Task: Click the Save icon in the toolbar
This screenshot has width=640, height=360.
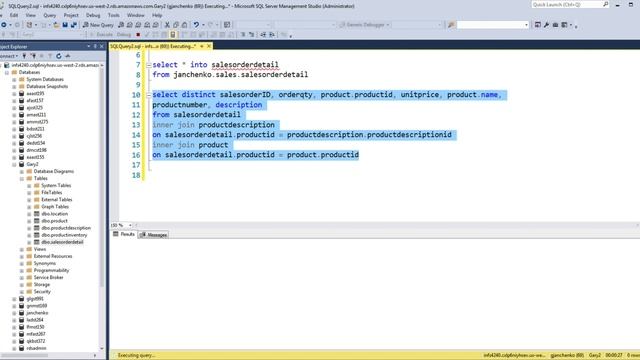Action: pos(65,25)
